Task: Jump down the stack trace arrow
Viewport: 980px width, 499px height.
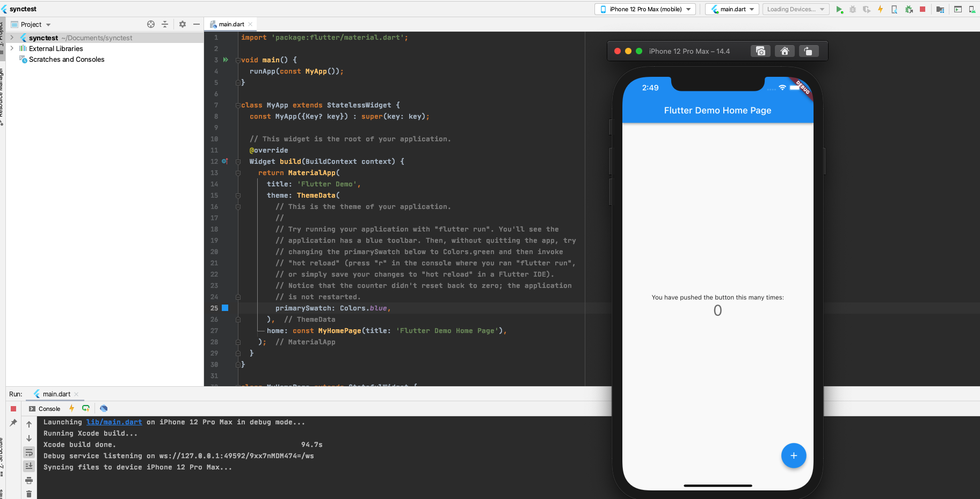Action: (29, 438)
